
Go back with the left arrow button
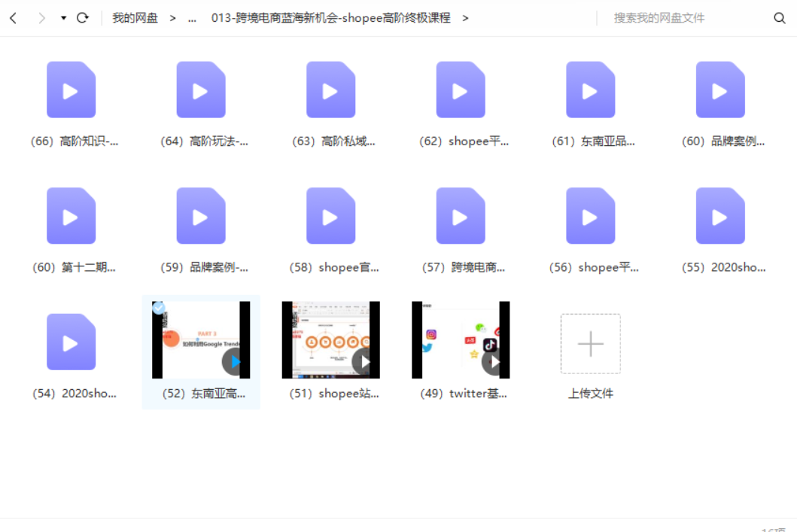pos(14,18)
